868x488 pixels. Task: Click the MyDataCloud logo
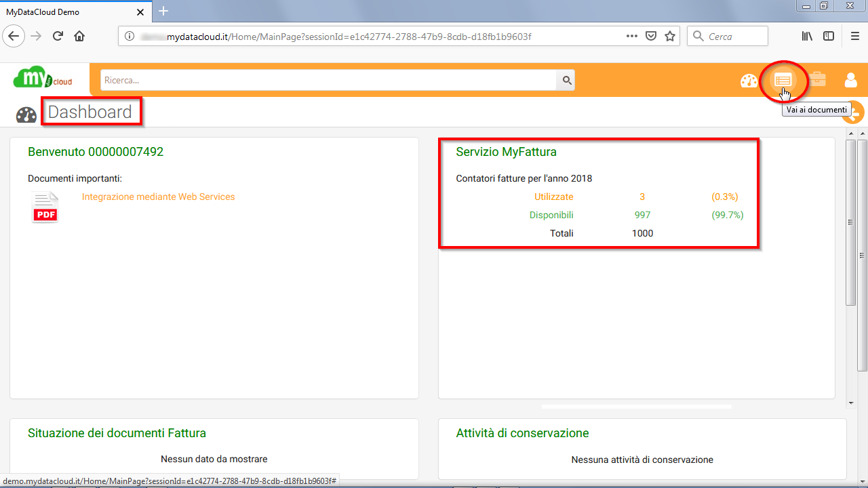point(43,77)
